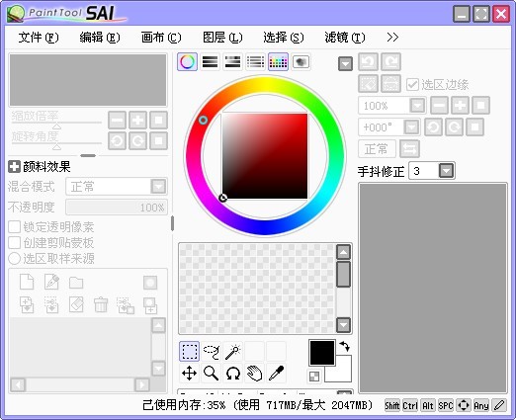Click the clear layer eraser icon
This screenshot has height=420, width=516.
[76, 304]
